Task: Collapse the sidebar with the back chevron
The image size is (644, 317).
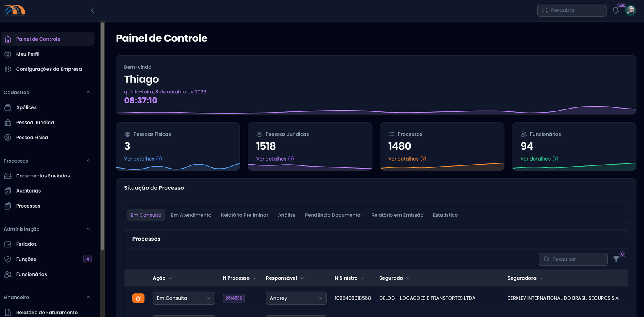Action: [x=93, y=10]
